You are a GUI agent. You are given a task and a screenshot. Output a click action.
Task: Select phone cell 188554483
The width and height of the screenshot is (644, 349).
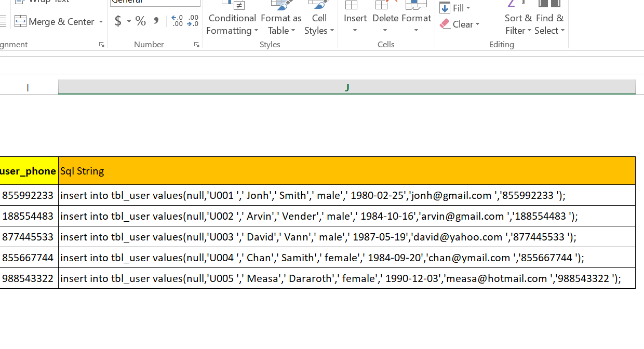pos(29,216)
